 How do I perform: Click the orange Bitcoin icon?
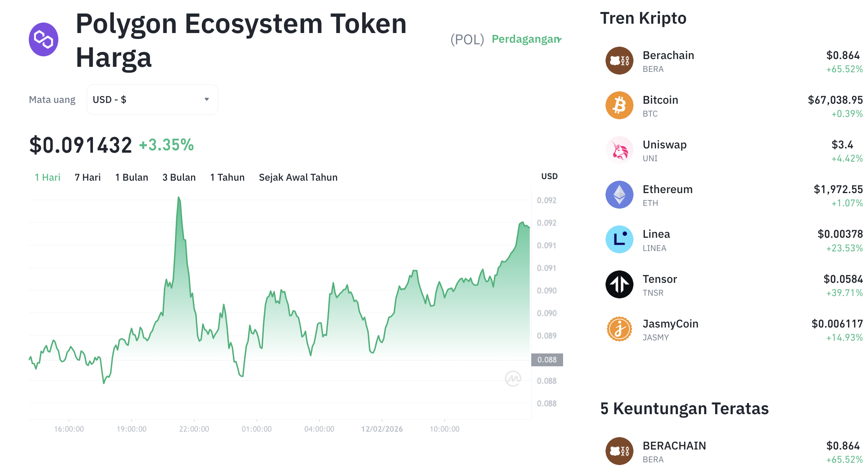coord(619,106)
